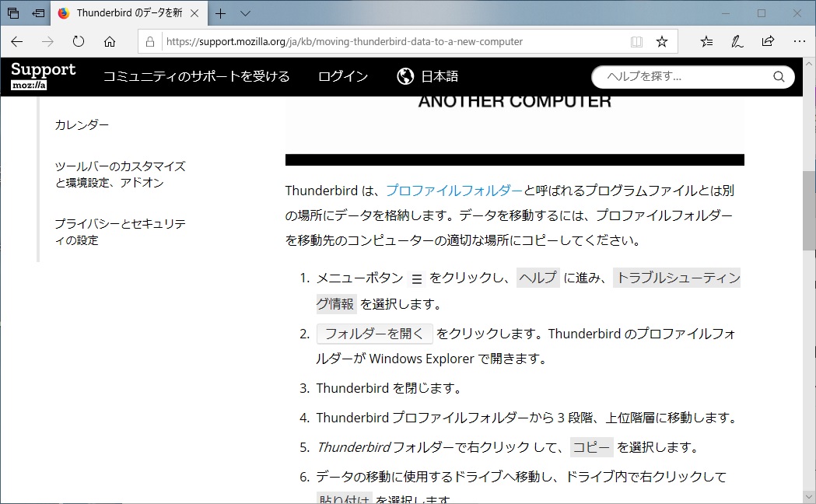Image resolution: width=816 pixels, height=504 pixels.
Task: Click the scrollbar down arrow
Action: [x=809, y=495]
